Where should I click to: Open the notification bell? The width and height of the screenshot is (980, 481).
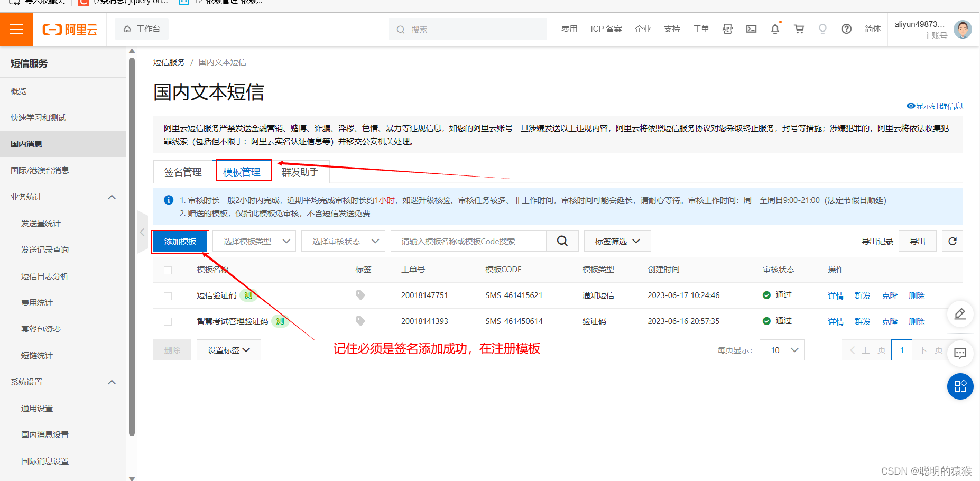point(775,29)
